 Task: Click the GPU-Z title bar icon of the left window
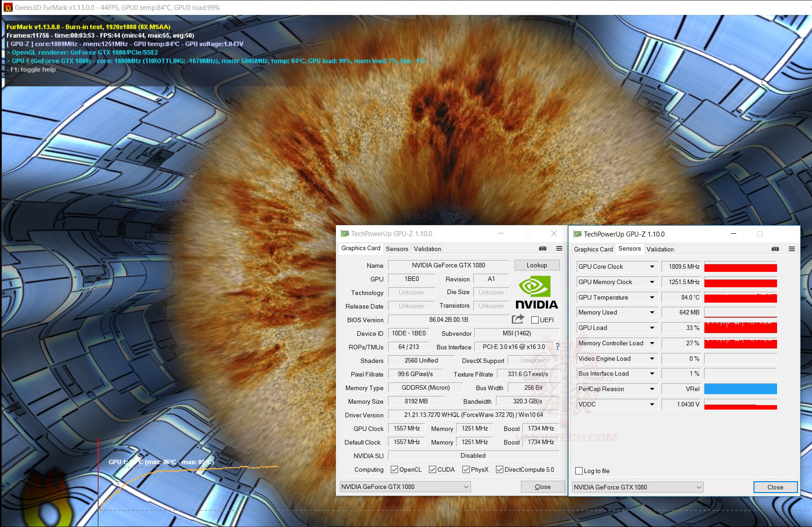345,233
